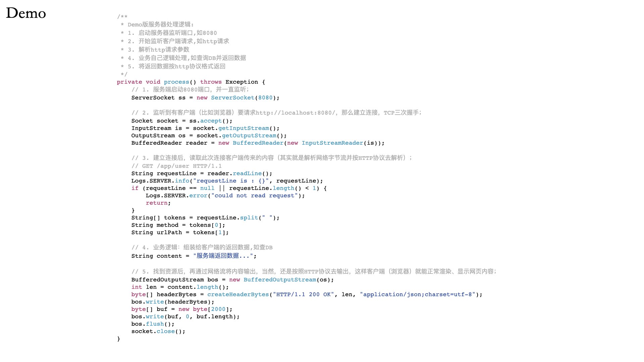The height and width of the screenshot is (362, 644).
Task: Click line 'String[] tokens = requestLine.split'
Action: [205, 218]
